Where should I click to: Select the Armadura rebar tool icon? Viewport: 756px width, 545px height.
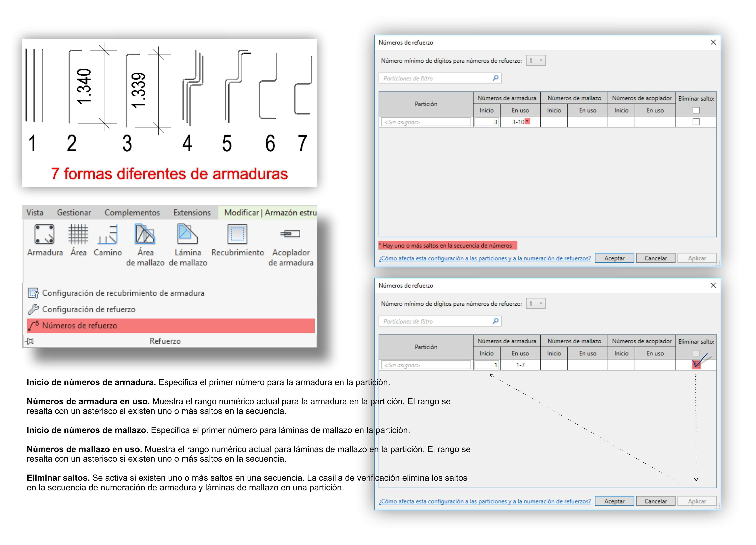tap(44, 234)
